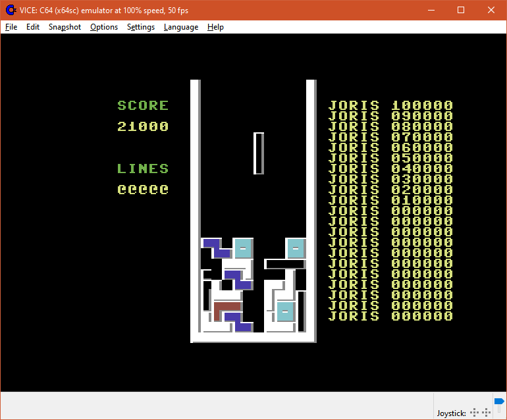The height and width of the screenshot is (420, 507).
Task: Click the first joystick port indicator
Action: pos(474,412)
